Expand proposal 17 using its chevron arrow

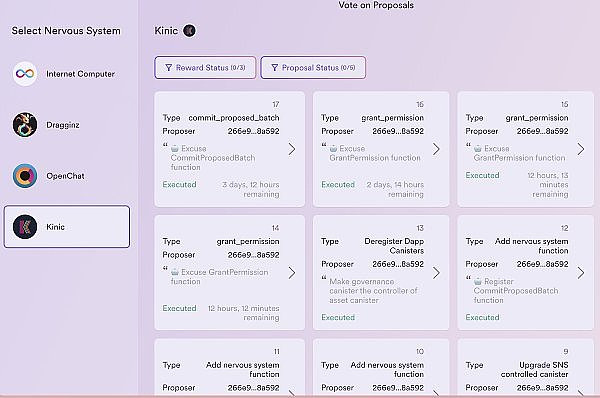[x=292, y=149]
